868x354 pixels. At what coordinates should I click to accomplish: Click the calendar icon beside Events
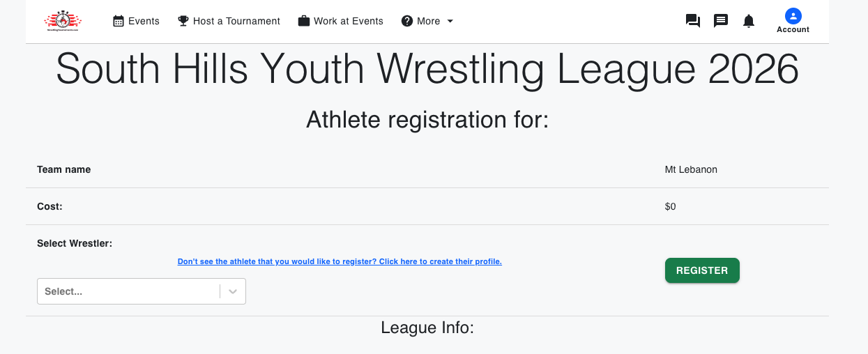point(119,21)
